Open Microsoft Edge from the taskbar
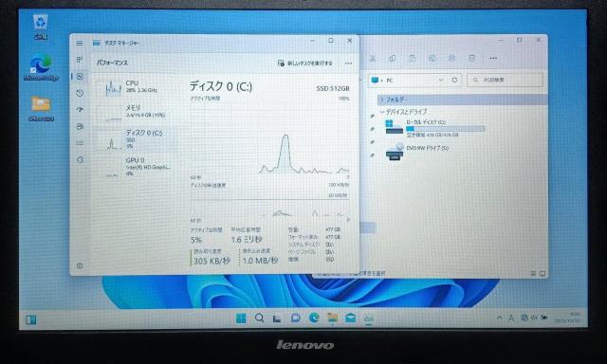The width and height of the screenshot is (607, 364). coord(314,318)
